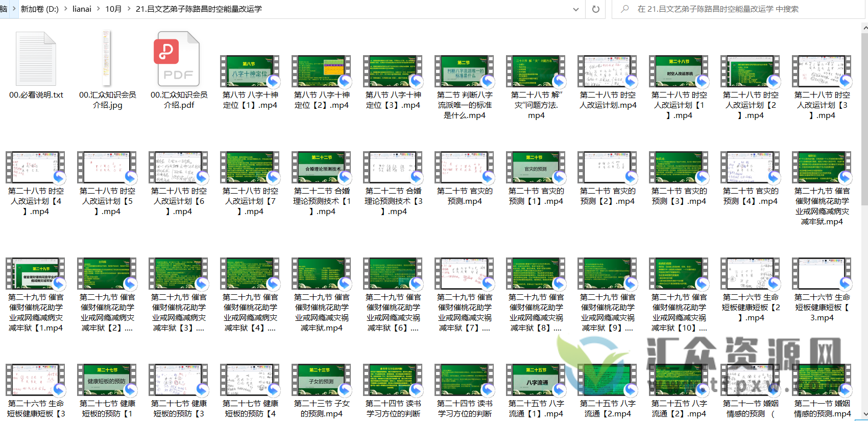The image size is (868, 421).
Task: Expand chevron after 10月 breadcrumb
Action: click(x=129, y=9)
